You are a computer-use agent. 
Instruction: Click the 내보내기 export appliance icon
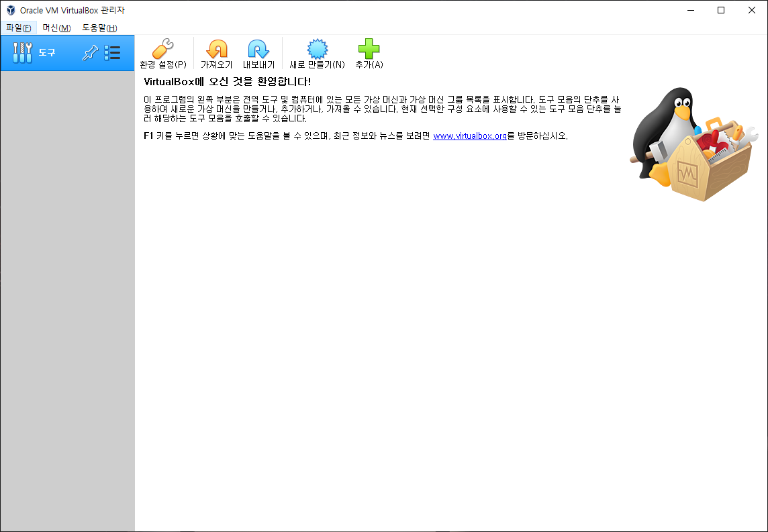coord(258,54)
